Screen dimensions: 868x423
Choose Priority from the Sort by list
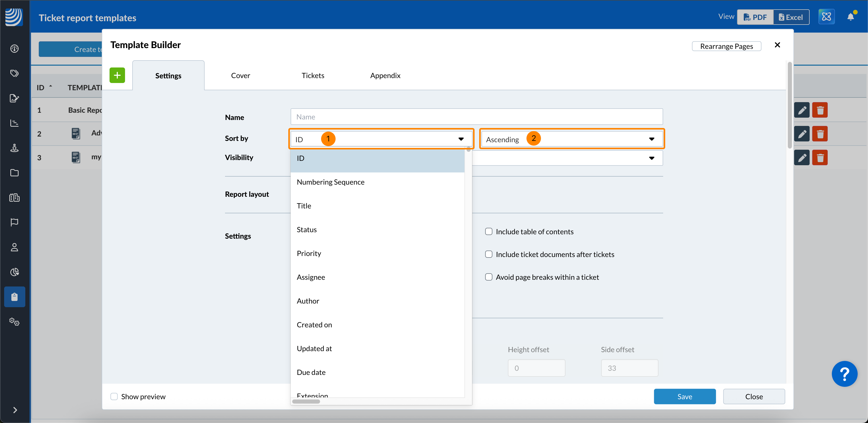point(309,253)
